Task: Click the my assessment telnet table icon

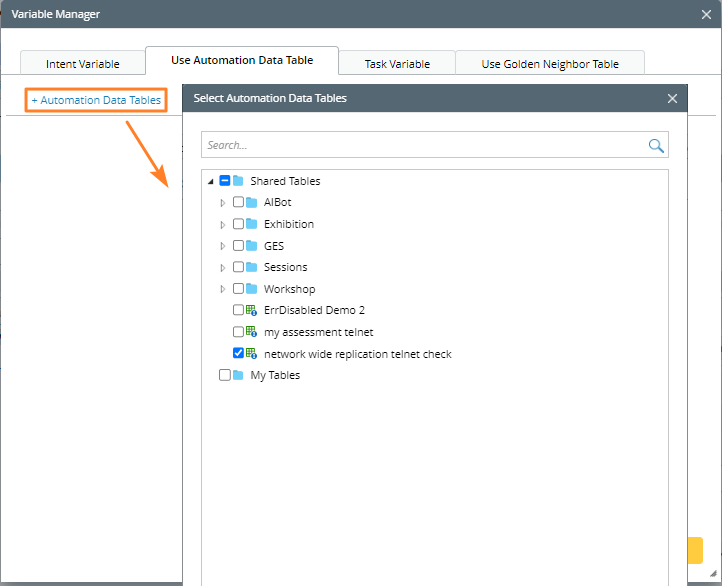Action: tap(252, 332)
